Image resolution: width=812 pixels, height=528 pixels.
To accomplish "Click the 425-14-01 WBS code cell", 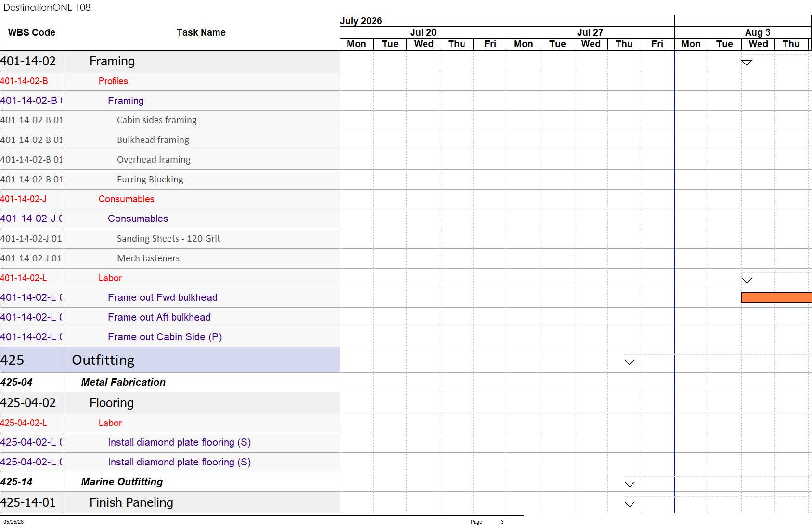I will (31, 502).
